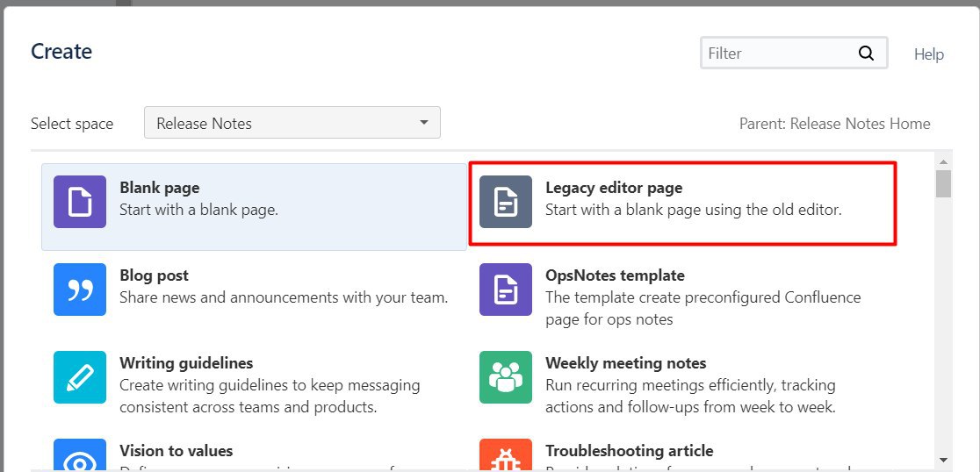Click the Release Notes dropdown arrow

pos(424,123)
